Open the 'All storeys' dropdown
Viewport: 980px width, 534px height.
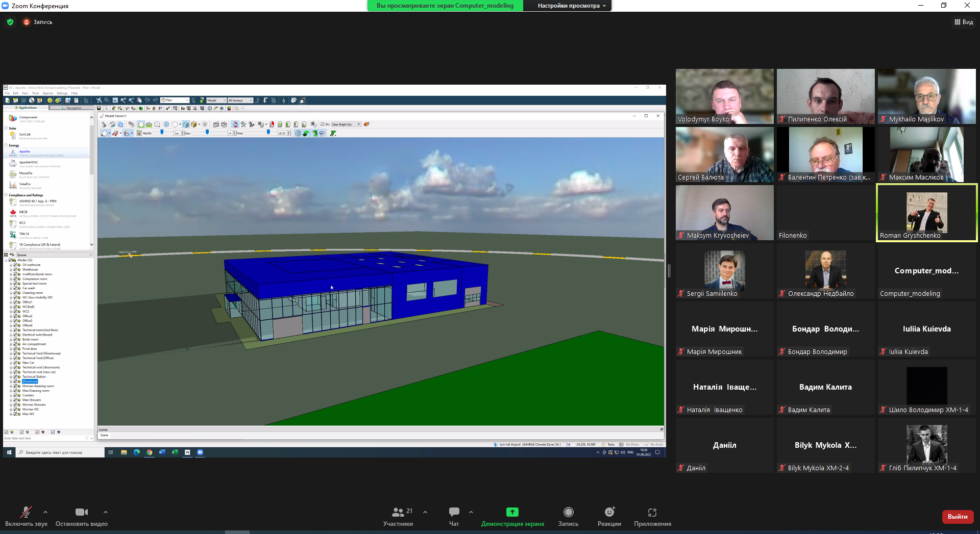click(240, 100)
